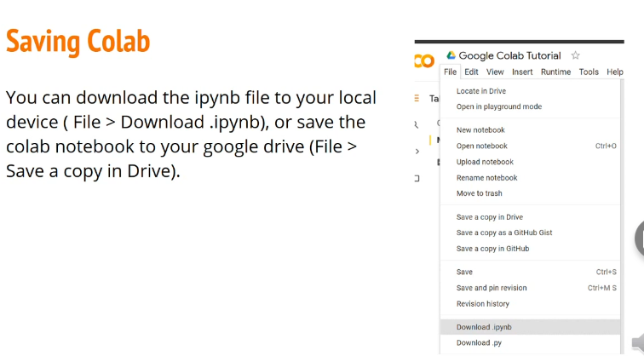This screenshot has width=644, height=356.
Task: Open the Runtime menu
Action: tap(555, 72)
